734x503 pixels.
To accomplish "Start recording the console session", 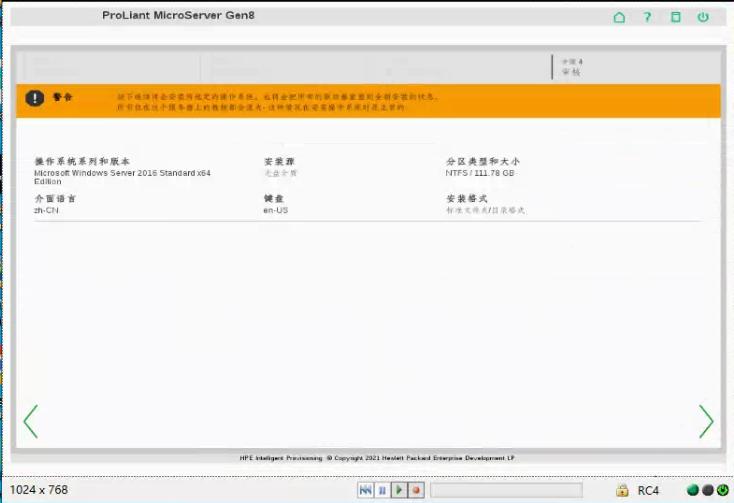I will click(x=416, y=490).
